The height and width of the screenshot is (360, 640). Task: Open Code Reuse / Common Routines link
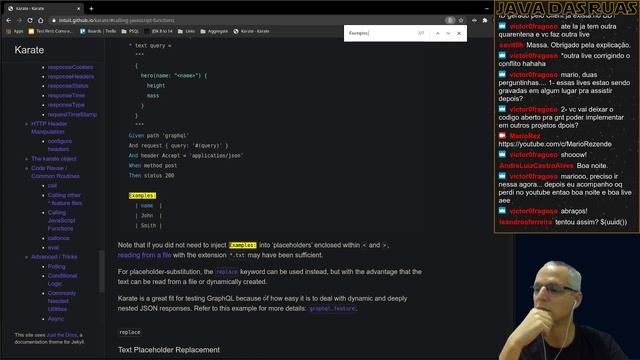click(x=55, y=172)
